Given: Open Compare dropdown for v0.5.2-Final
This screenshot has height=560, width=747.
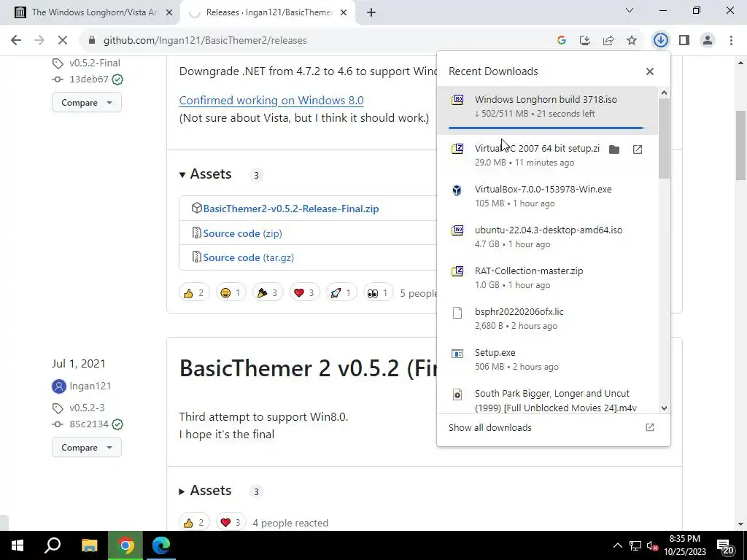Looking at the screenshot, I should click(87, 102).
